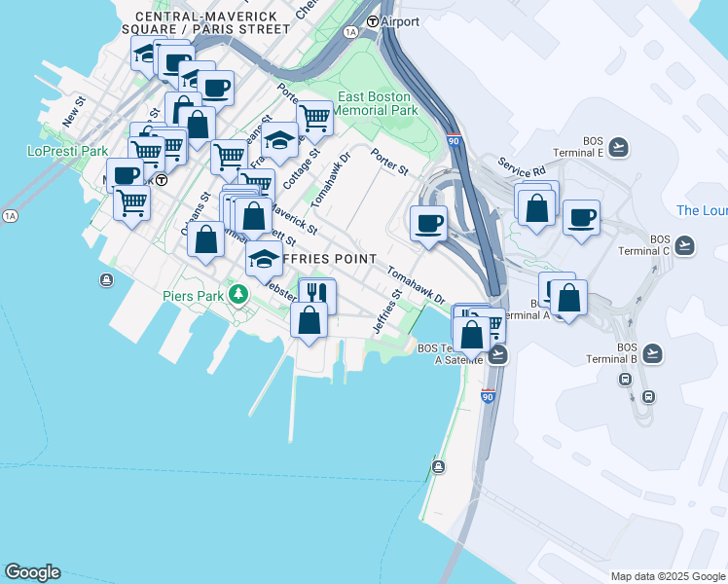This screenshot has height=584, width=728.
Task: Open the graduation cap marker near Cottage St
Action: 279,141
